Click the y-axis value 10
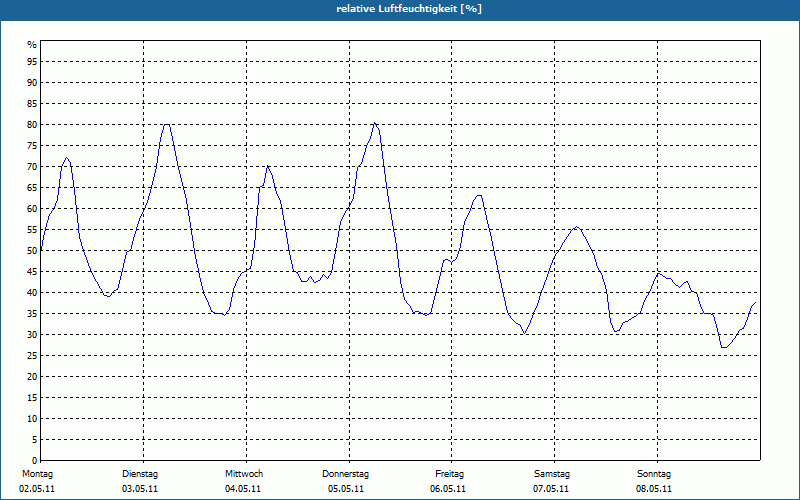The width and height of the screenshot is (800, 500). tap(32, 418)
